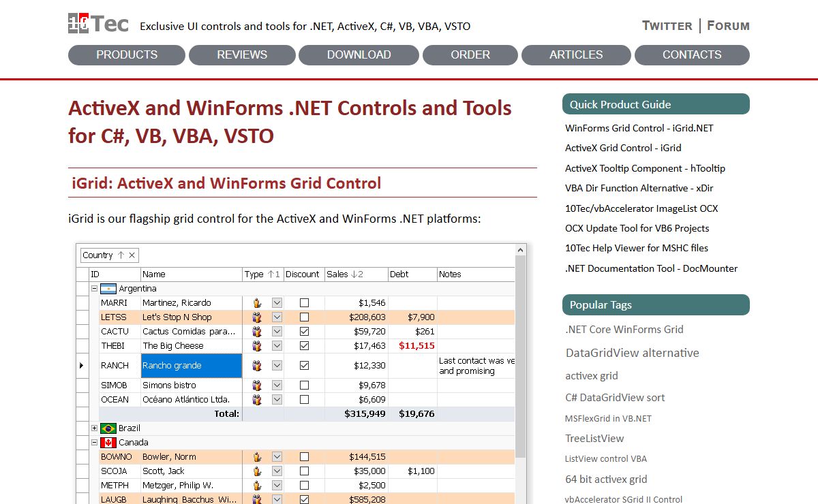Click the type icon in the LAUGB row
Viewport: 818px width, 504px height.
(257, 500)
